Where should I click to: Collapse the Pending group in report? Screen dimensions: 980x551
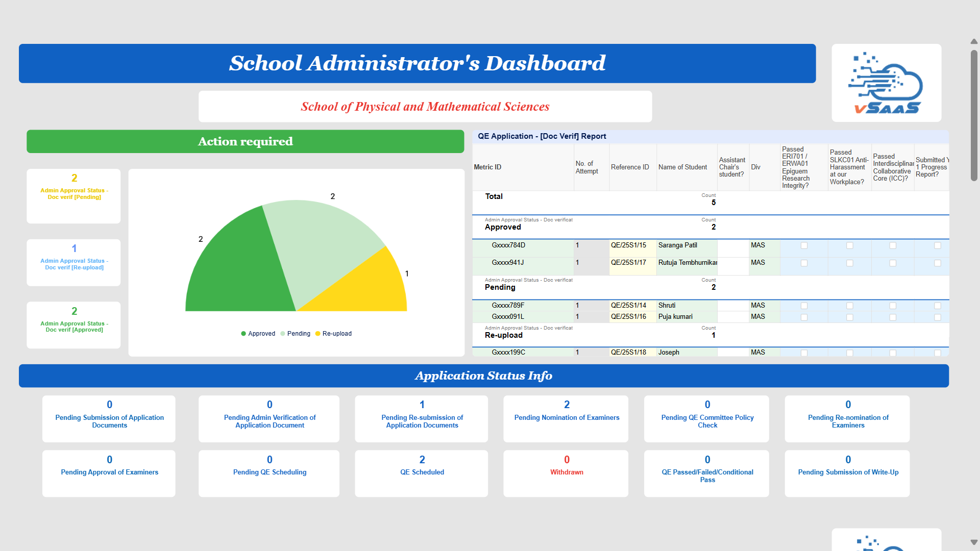(x=500, y=287)
